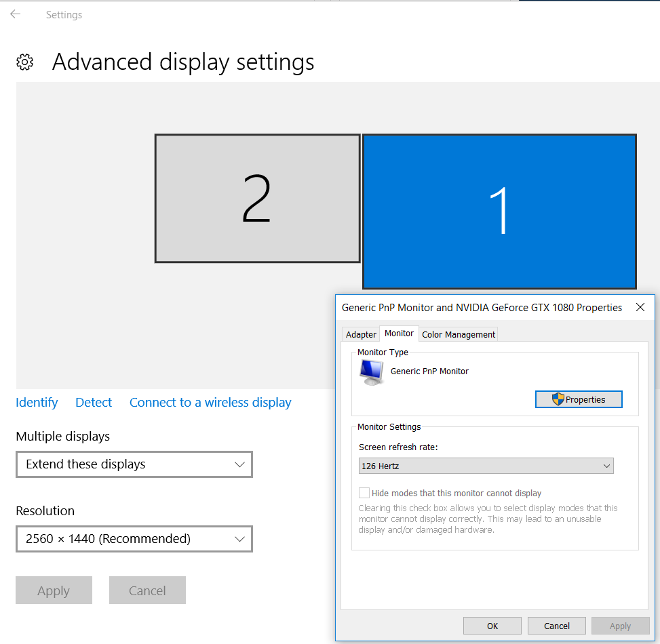Click OK in the Properties dialog

point(492,626)
